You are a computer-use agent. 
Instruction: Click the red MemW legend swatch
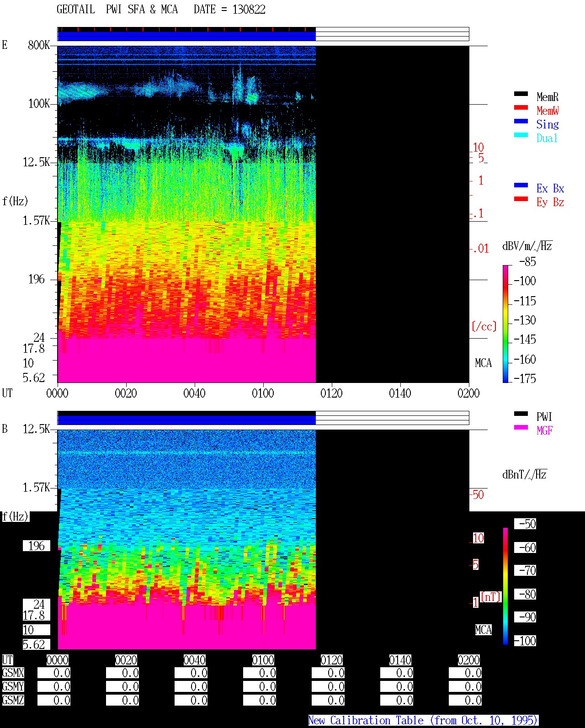pos(521,107)
